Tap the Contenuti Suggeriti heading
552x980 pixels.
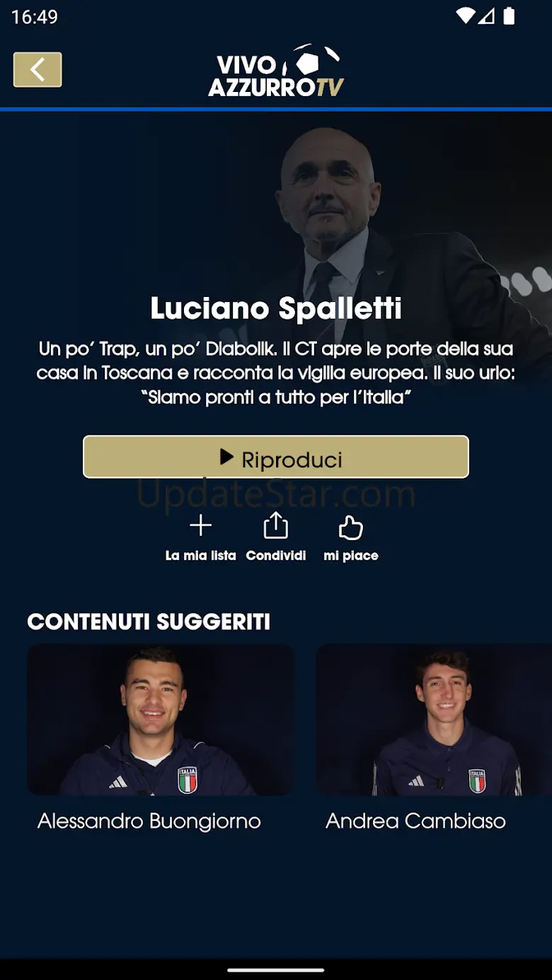click(149, 622)
